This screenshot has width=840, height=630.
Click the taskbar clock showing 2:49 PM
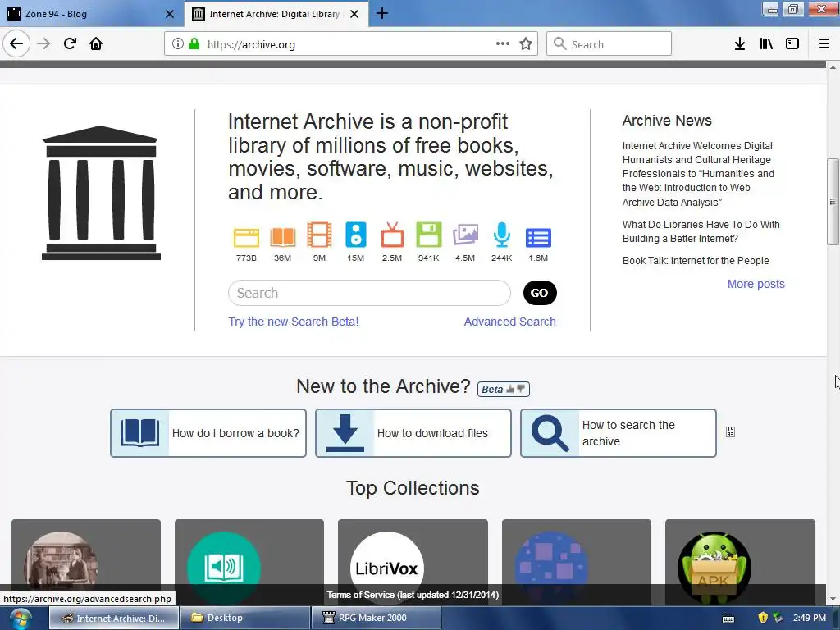pos(810,618)
